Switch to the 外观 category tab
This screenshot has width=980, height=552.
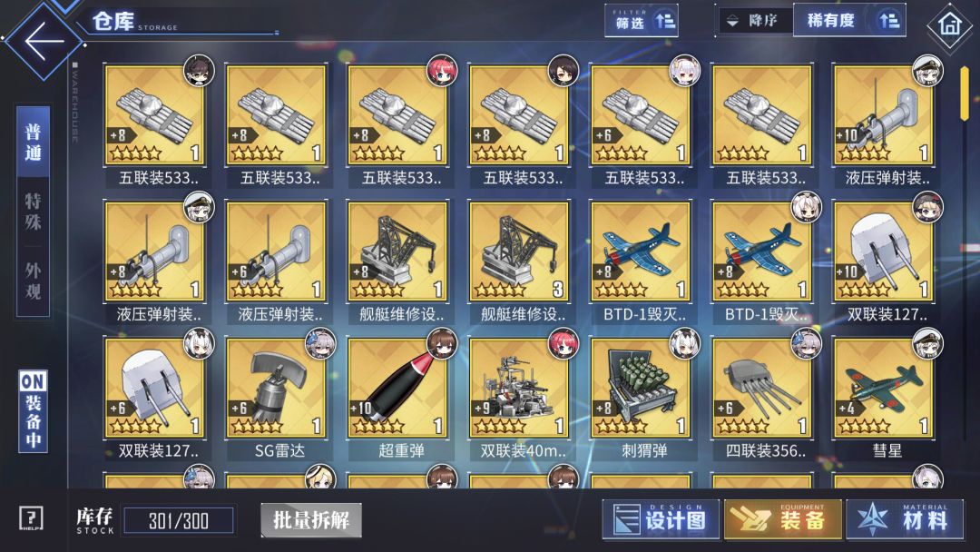[x=34, y=281]
